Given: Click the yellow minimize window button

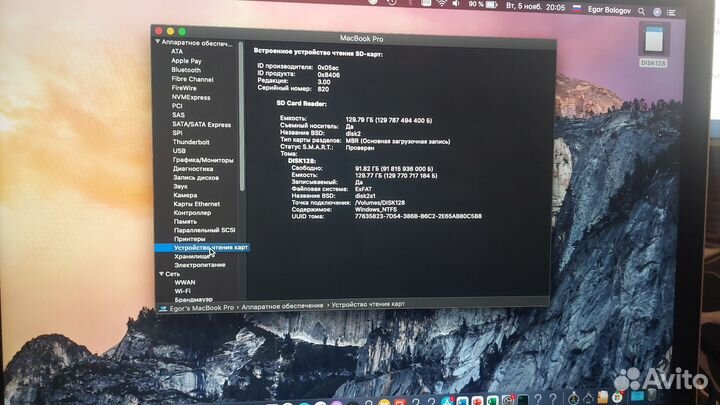Looking at the screenshot, I should pyautogui.click(x=170, y=31).
